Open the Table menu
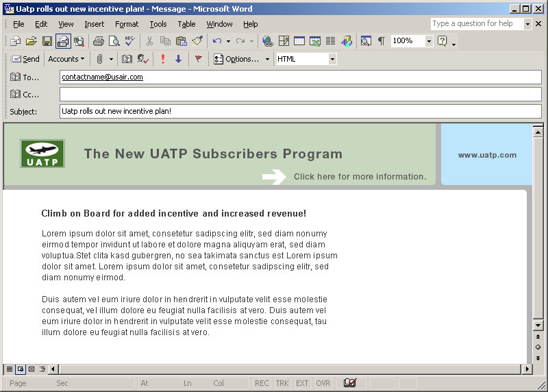Image resolution: width=548 pixels, height=392 pixels. 186,24
